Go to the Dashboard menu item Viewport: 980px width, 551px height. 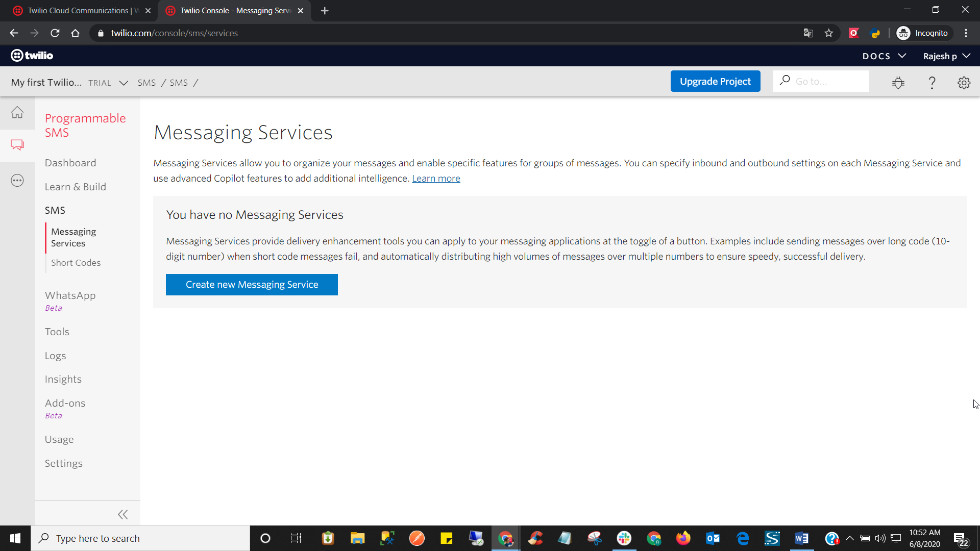click(x=70, y=163)
